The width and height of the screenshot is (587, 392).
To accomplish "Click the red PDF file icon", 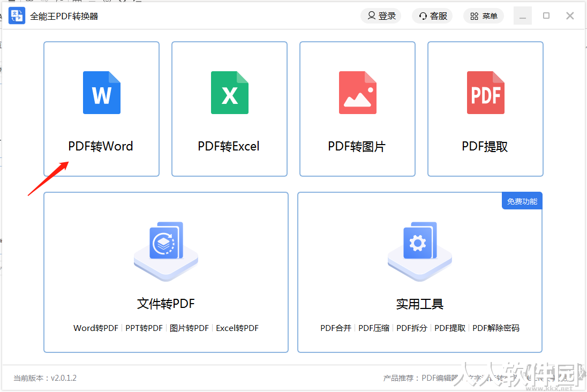I will tap(486, 93).
